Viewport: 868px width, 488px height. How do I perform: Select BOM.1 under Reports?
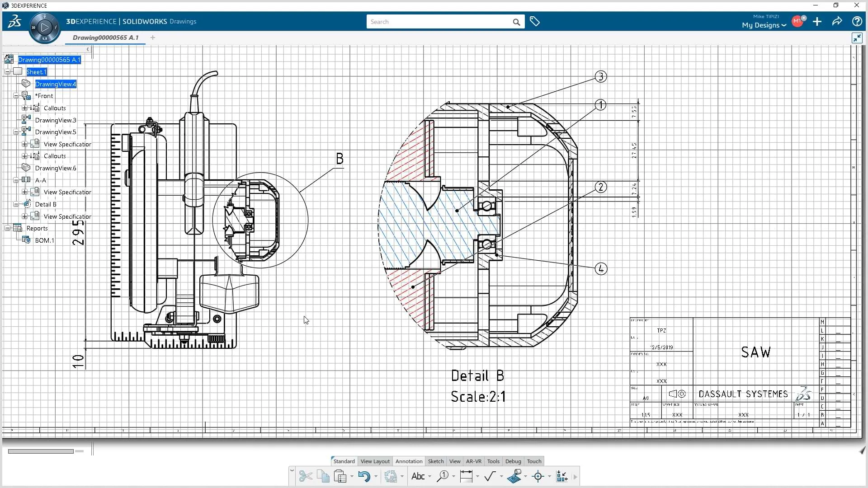(x=44, y=240)
